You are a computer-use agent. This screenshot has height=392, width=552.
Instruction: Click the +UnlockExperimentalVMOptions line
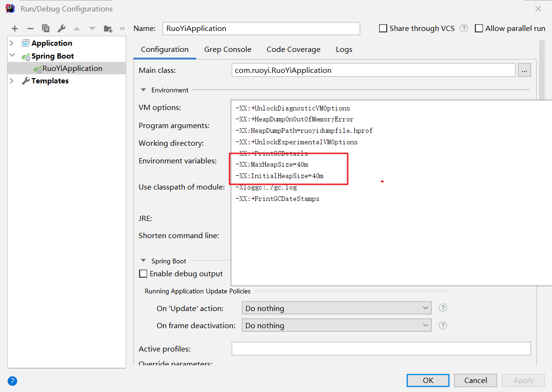tap(296, 142)
